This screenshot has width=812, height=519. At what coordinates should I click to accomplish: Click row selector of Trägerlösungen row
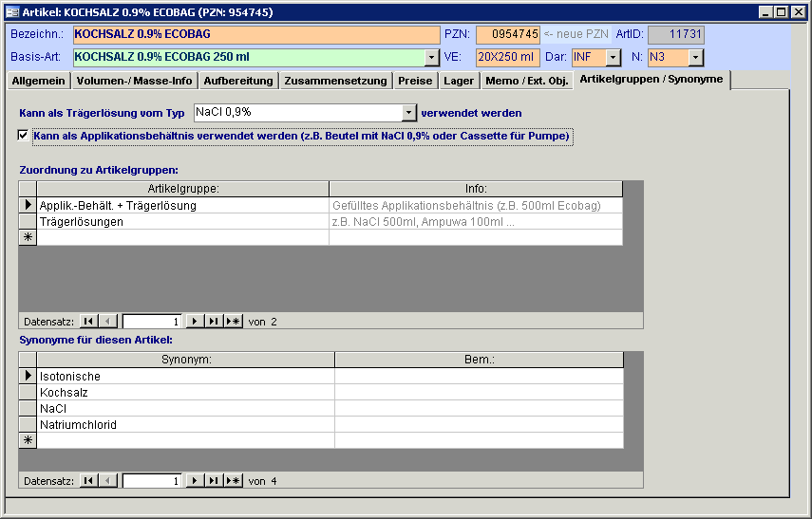[28, 221]
